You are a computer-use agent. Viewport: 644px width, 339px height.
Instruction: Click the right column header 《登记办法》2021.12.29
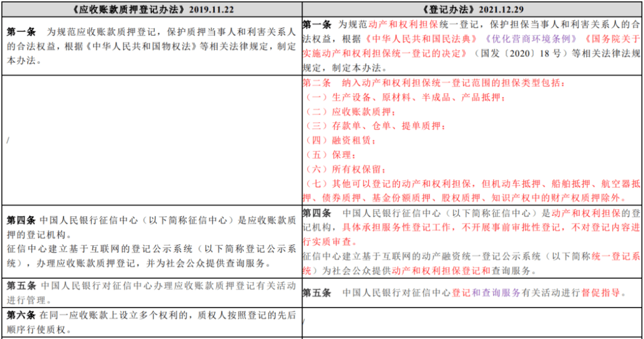[x=472, y=9]
